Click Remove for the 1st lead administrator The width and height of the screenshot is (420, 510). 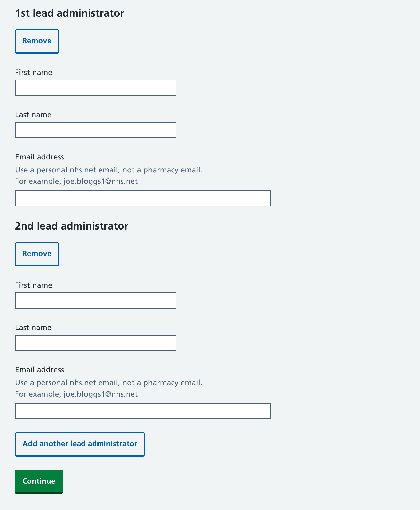click(37, 41)
